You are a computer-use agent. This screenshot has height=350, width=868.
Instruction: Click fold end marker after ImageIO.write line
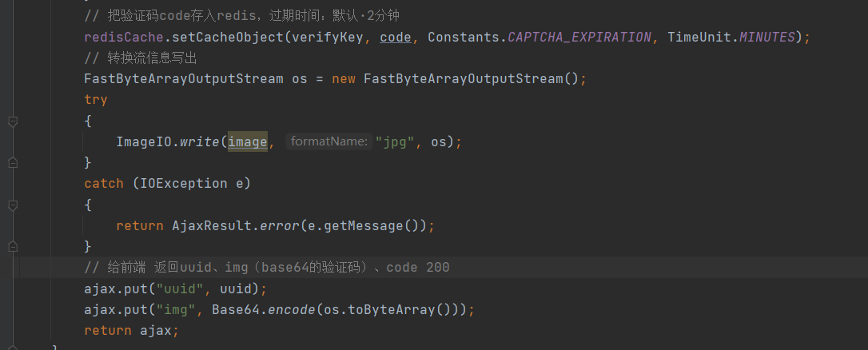pyautogui.click(x=13, y=163)
